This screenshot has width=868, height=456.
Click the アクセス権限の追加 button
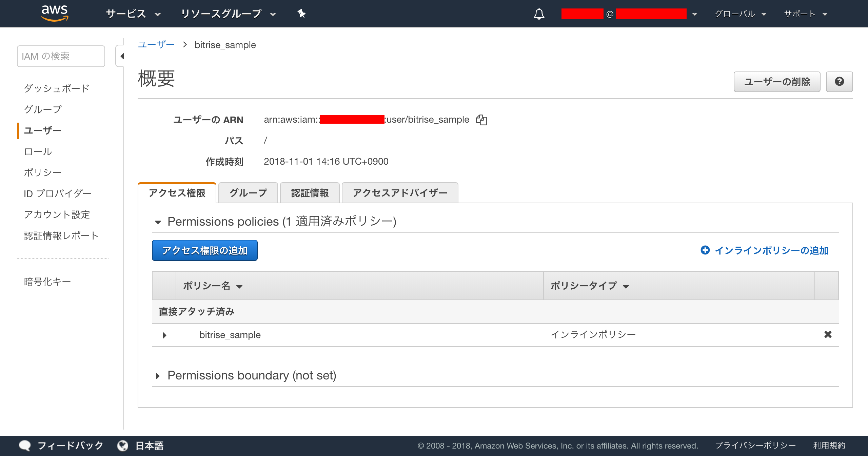coord(205,250)
